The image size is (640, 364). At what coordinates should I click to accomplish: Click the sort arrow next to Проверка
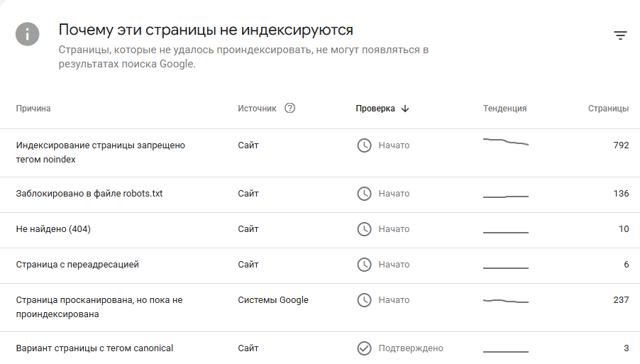click(x=405, y=109)
